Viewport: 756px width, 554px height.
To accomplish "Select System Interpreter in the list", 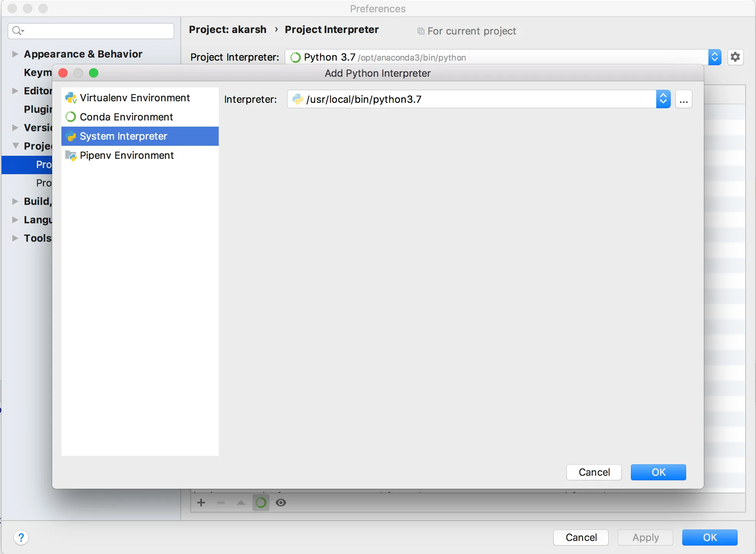I will (124, 136).
